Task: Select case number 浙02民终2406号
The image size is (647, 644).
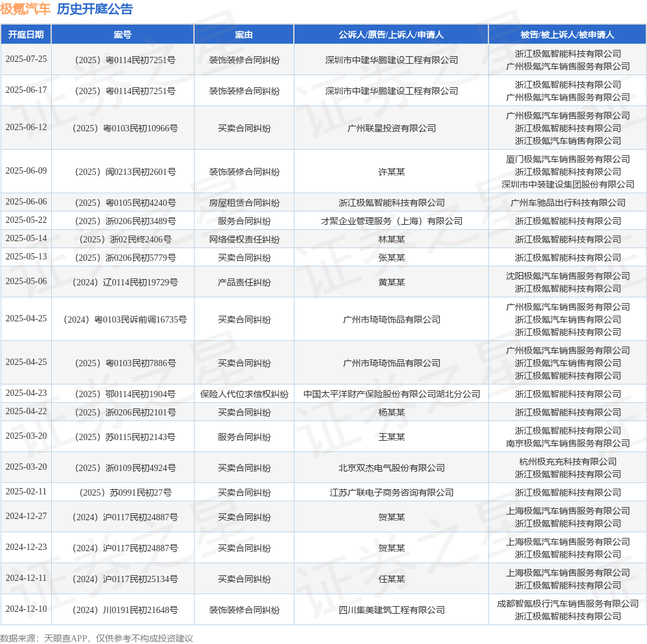Action: (125, 239)
